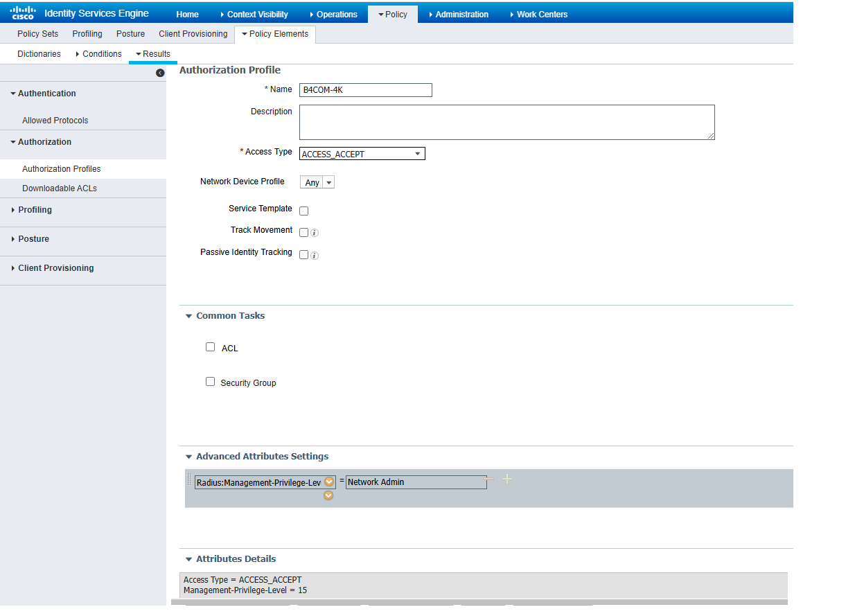The height and width of the screenshot is (616, 855).
Task: Select Allowed Protocols in sidebar
Action: [55, 121]
